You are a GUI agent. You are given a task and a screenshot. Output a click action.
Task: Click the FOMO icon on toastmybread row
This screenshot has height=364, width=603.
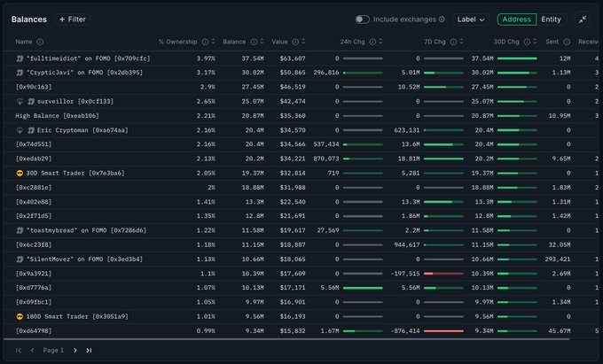click(x=20, y=230)
